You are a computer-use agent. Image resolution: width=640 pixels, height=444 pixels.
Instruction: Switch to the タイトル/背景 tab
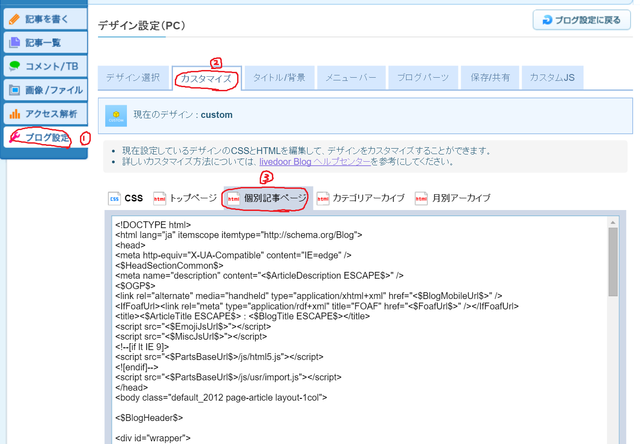[280, 78]
